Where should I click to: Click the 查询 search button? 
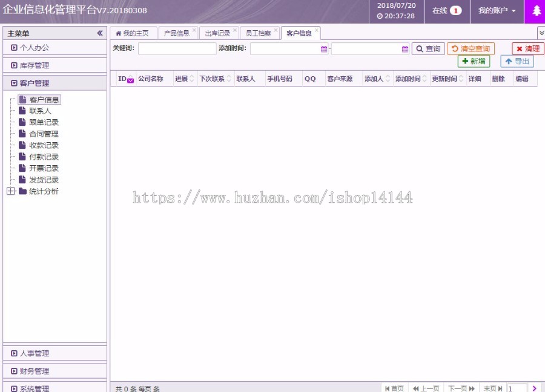(428, 49)
